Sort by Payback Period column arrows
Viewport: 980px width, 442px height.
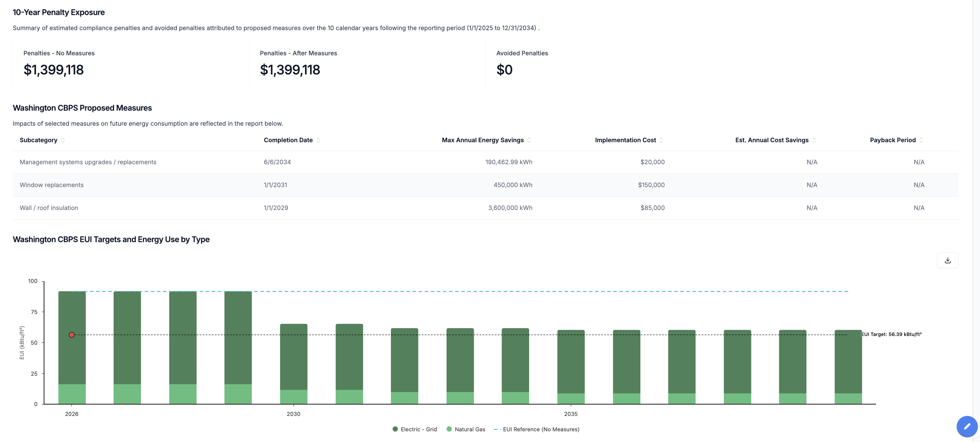click(921, 140)
